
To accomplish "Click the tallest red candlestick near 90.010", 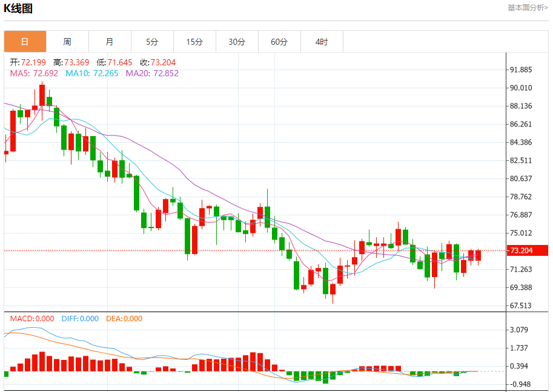I will pos(42,95).
